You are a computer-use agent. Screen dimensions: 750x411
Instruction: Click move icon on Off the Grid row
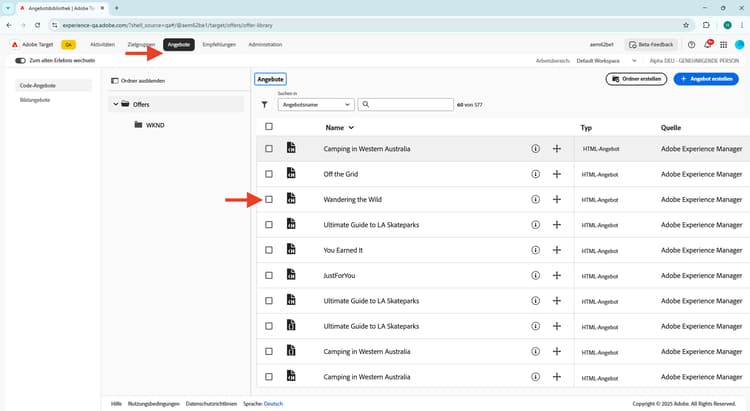point(557,174)
